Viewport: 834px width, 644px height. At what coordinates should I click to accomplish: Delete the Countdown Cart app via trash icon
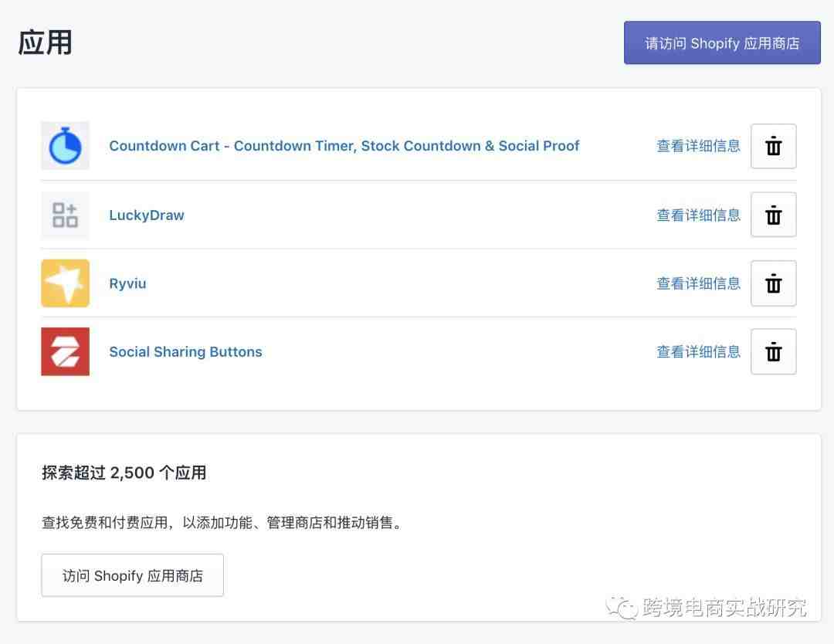773,146
